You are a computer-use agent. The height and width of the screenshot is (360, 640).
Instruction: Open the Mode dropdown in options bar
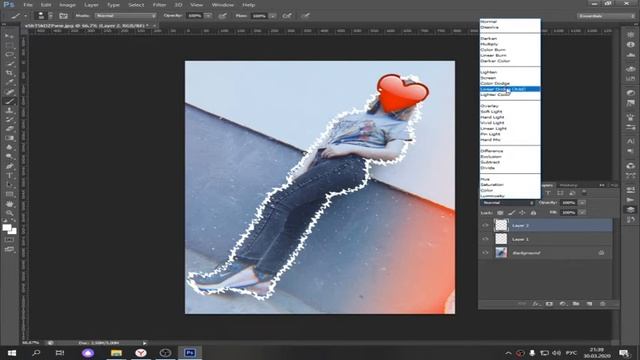click(125, 16)
